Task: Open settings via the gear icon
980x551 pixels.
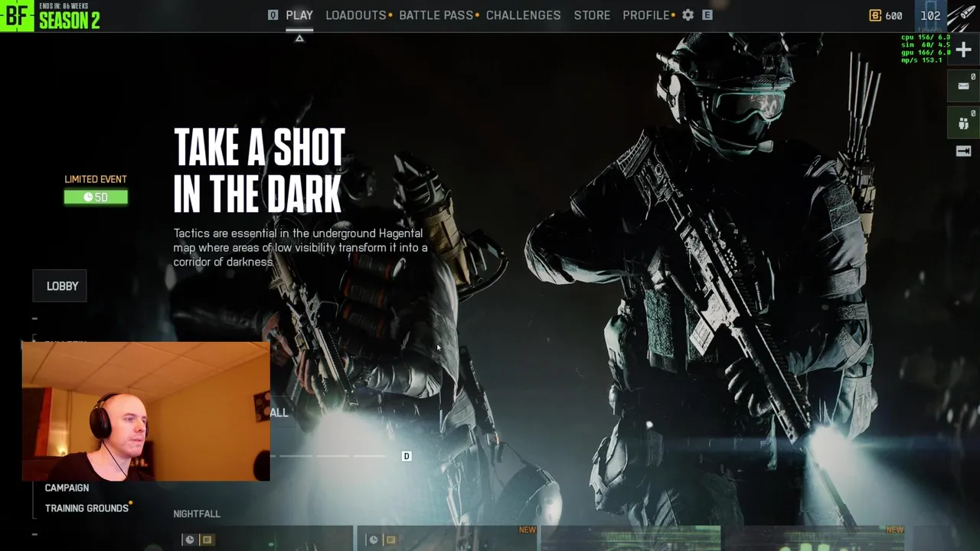Action: click(688, 15)
